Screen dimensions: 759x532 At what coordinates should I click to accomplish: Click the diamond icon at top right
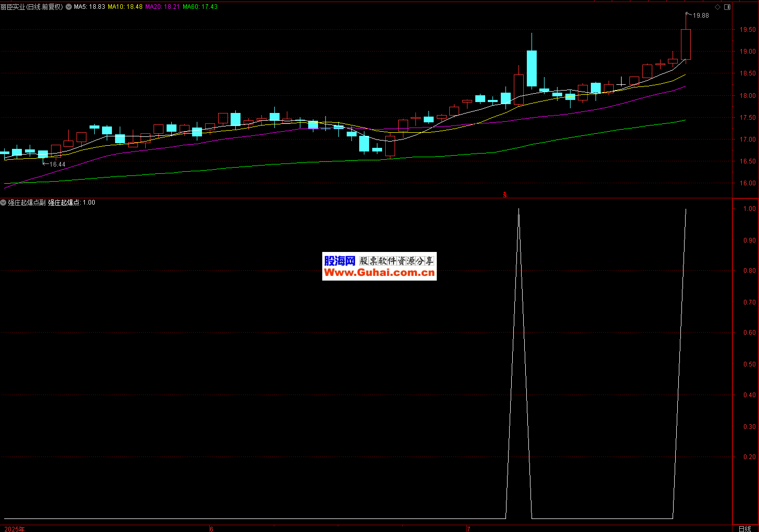tap(717, 7)
